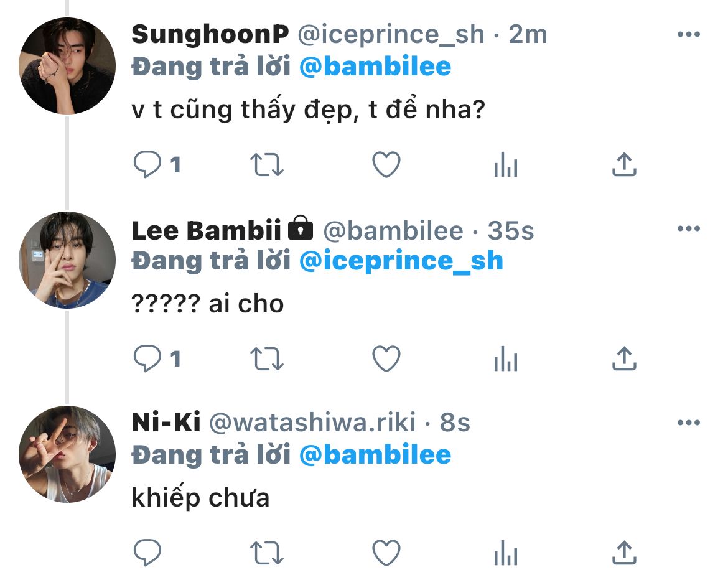Share SunghoonP's tweet
Image resolution: width=728 pixels, height=580 pixels.
[x=624, y=165]
